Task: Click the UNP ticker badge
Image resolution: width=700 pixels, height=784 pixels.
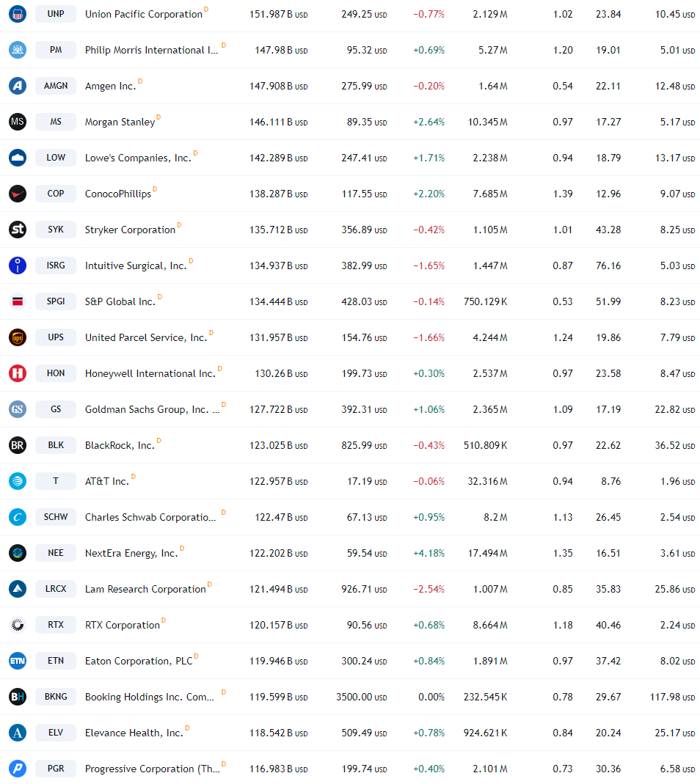Action: tap(56, 14)
